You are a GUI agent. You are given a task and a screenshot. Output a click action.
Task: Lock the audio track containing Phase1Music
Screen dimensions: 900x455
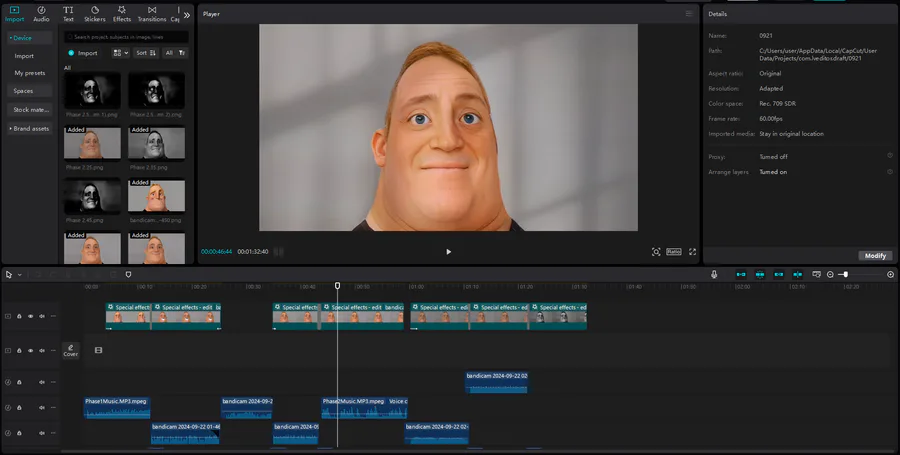click(19, 407)
